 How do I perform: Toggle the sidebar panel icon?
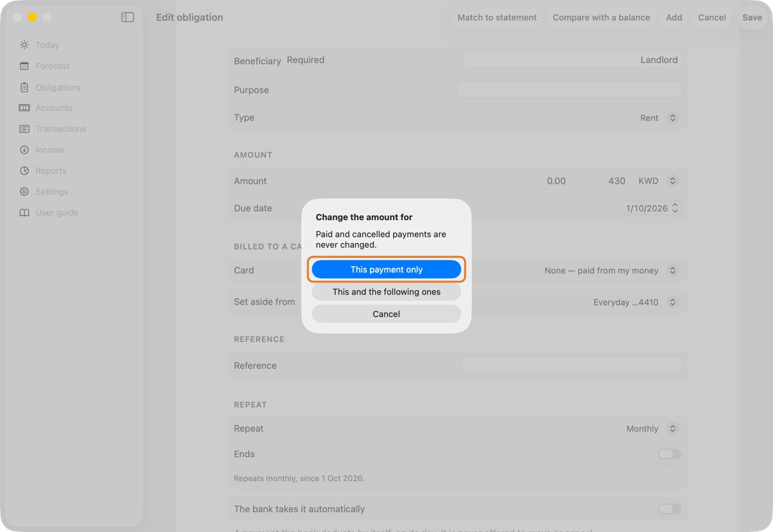(x=127, y=17)
